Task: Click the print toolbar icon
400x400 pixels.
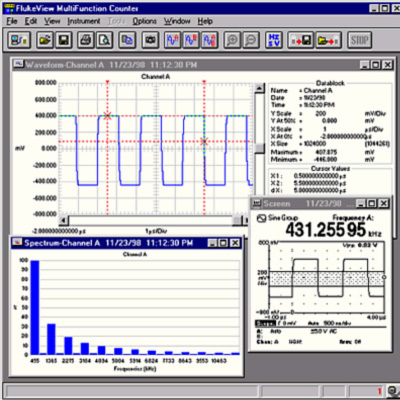Action: coord(86,40)
